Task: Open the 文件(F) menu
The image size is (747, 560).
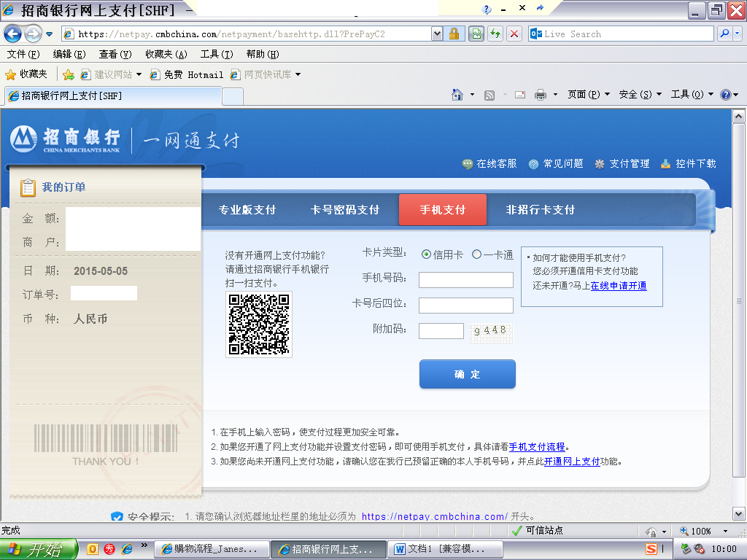Action: [x=23, y=54]
